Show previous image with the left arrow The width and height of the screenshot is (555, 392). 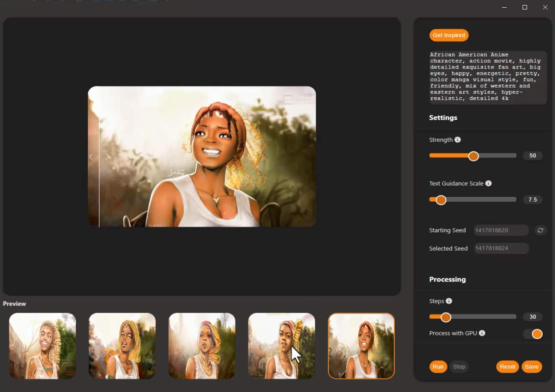pos(91,157)
